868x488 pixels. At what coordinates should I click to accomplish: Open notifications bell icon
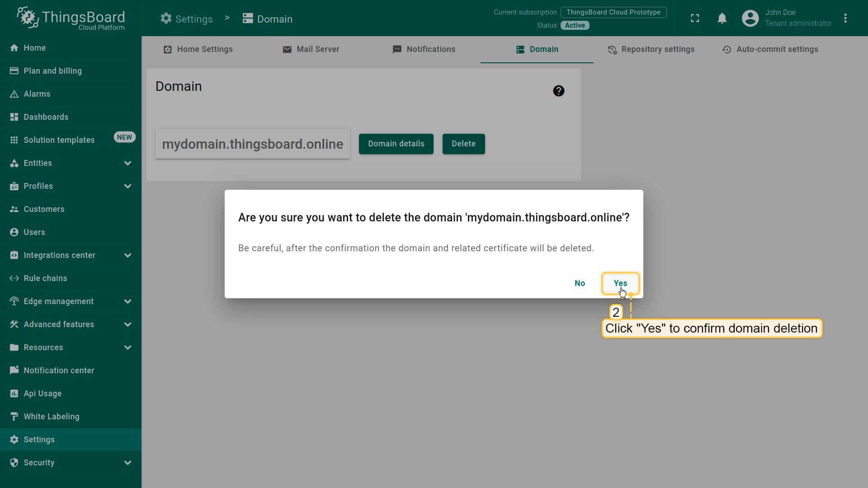click(x=722, y=18)
